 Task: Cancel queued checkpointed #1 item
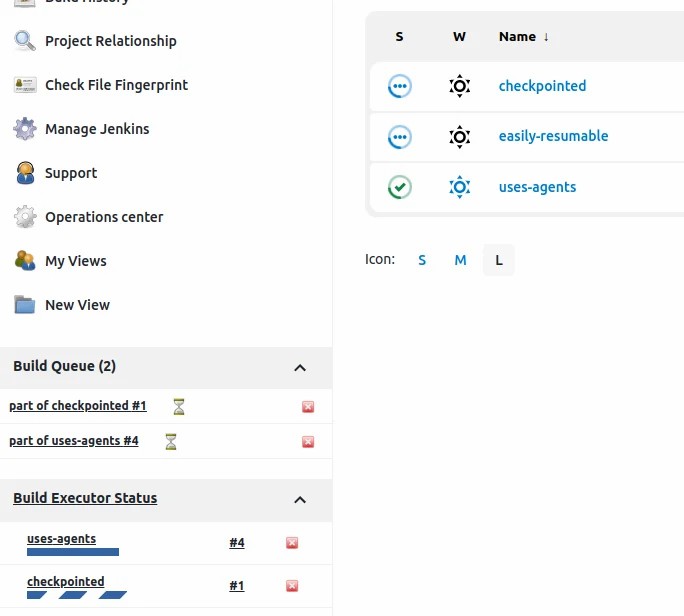tap(308, 407)
